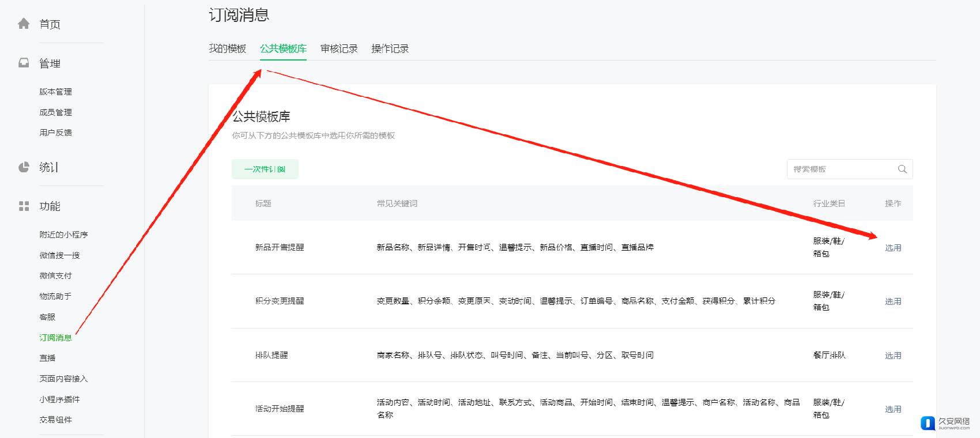The image size is (980, 438).
Task: Click the 功能 grid icon
Action: point(24,206)
